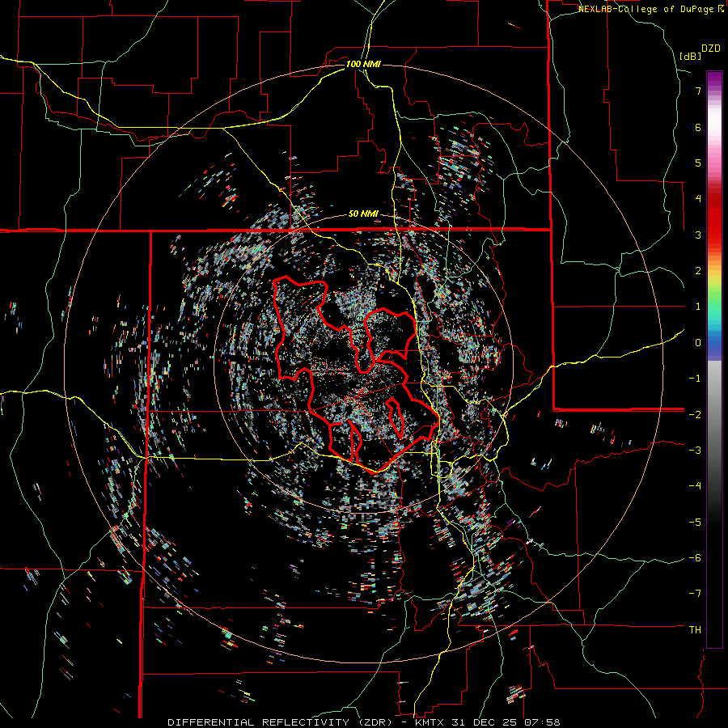
Task: Click the -3 dB tick on color scale
Action: tap(695, 451)
